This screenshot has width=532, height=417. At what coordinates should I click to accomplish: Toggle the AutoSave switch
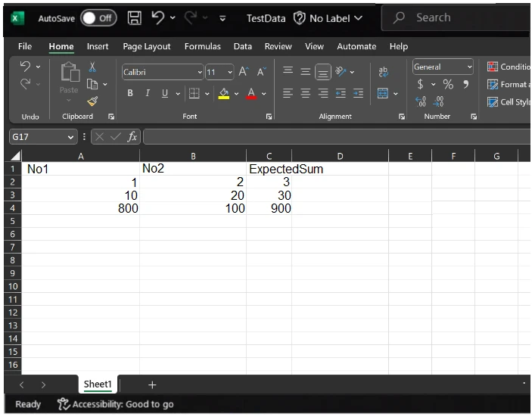[98, 17]
